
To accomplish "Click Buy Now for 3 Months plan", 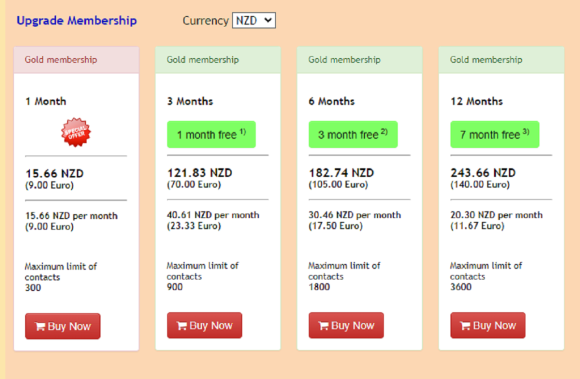I will click(x=204, y=325).
